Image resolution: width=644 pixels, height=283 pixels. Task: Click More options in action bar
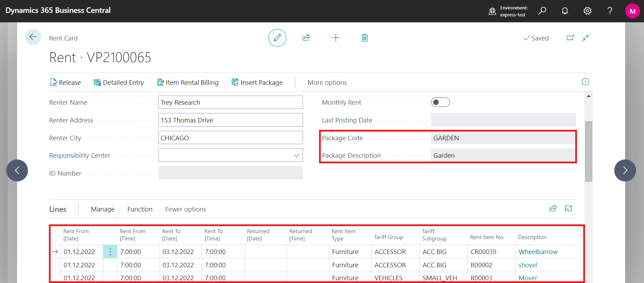coord(327,83)
